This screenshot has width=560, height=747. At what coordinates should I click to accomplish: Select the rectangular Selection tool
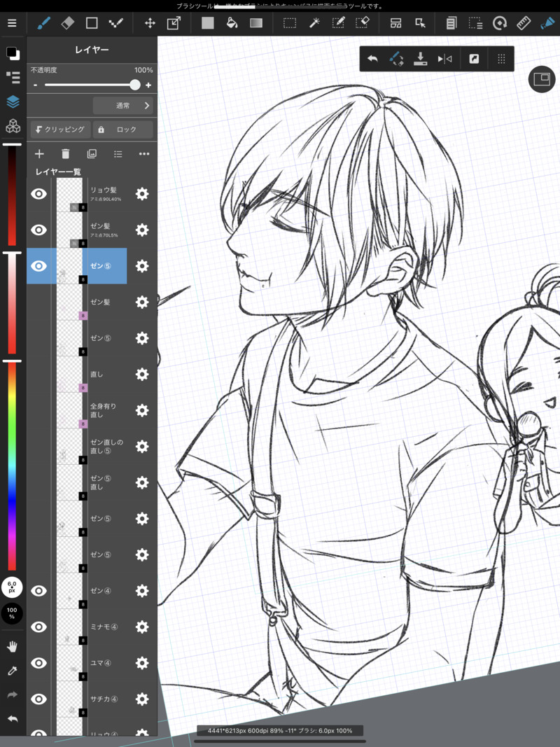tap(290, 23)
